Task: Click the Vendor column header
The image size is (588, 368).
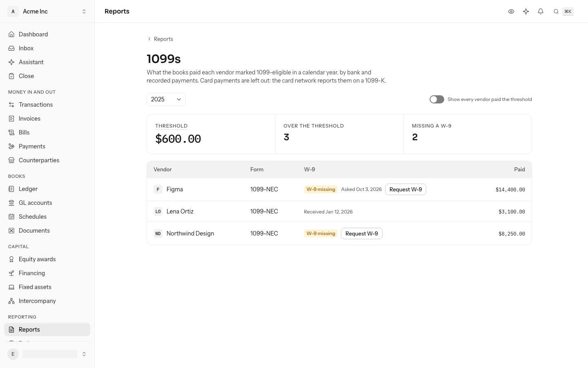Action: coord(163,169)
